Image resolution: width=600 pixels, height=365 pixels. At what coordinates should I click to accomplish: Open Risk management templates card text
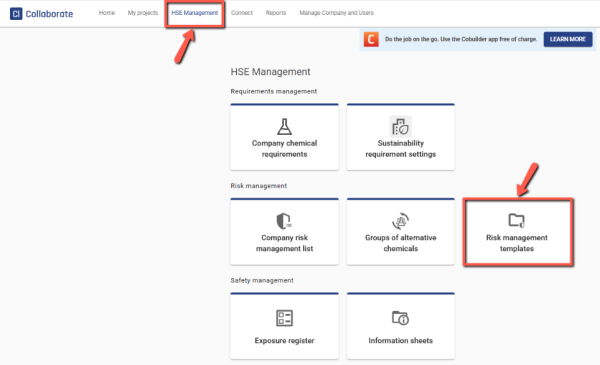[517, 243]
